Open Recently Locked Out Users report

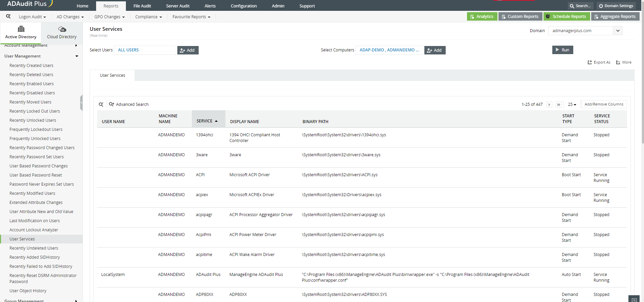pos(35,111)
